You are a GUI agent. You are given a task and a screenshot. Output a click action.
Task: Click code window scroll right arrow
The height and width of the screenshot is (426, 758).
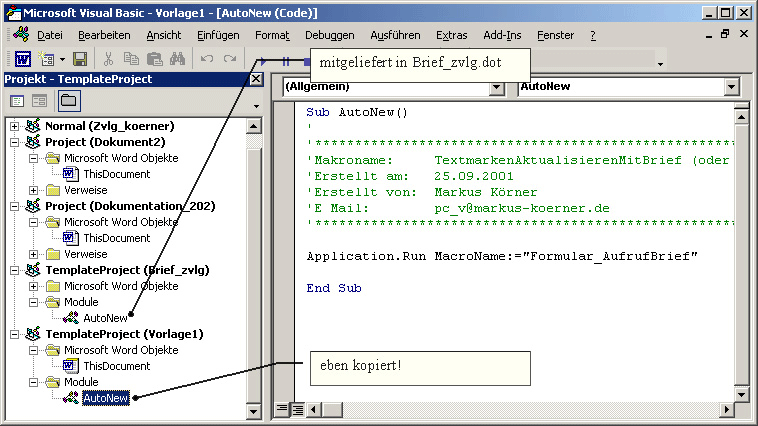(x=726, y=410)
